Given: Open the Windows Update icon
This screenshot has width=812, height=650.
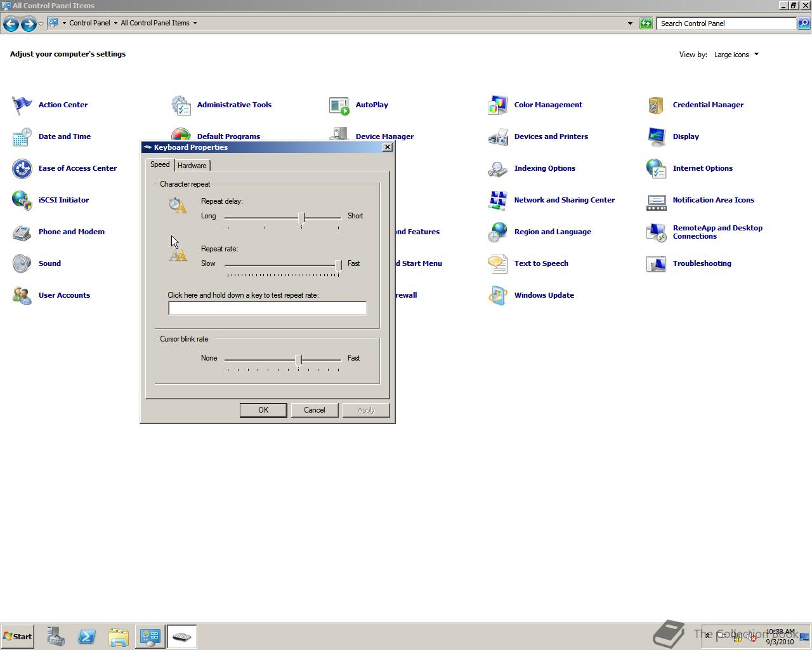Looking at the screenshot, I should 498,295.
